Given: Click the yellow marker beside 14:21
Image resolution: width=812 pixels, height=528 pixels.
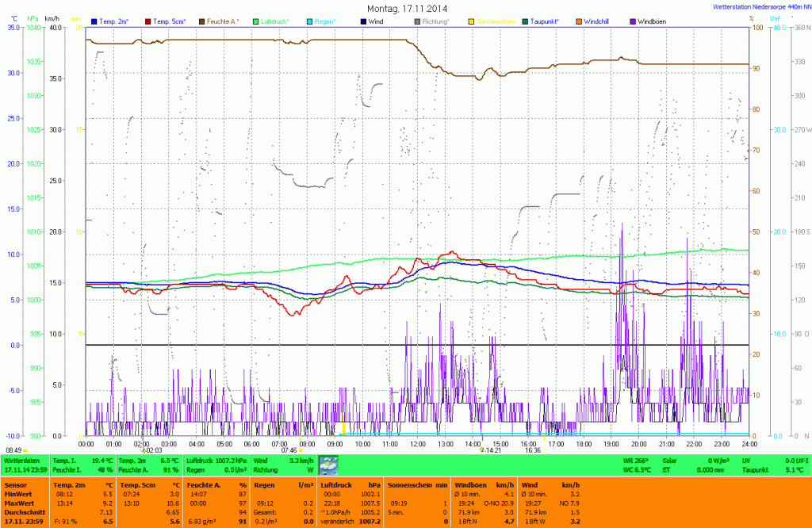Looking at the screenshot, I should click(x=481, y=450).
